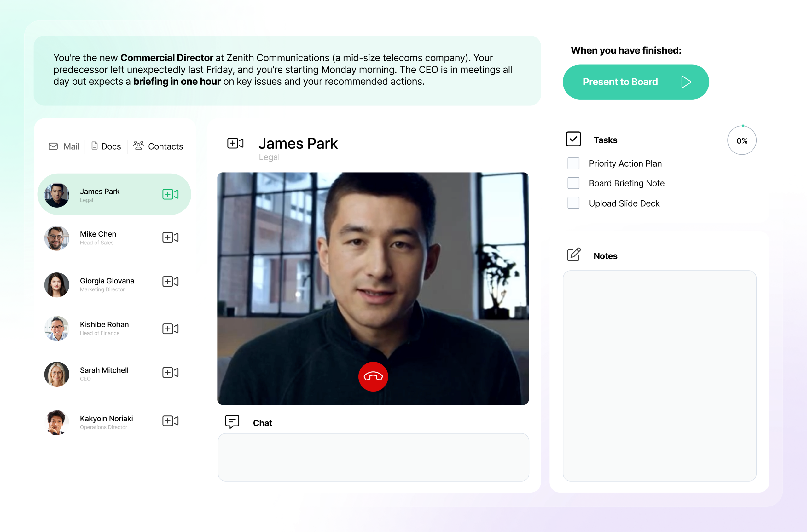Mark Upload Slide Deck as done
The height and width of the screenshot is (532, 807).
click(573, 203)
